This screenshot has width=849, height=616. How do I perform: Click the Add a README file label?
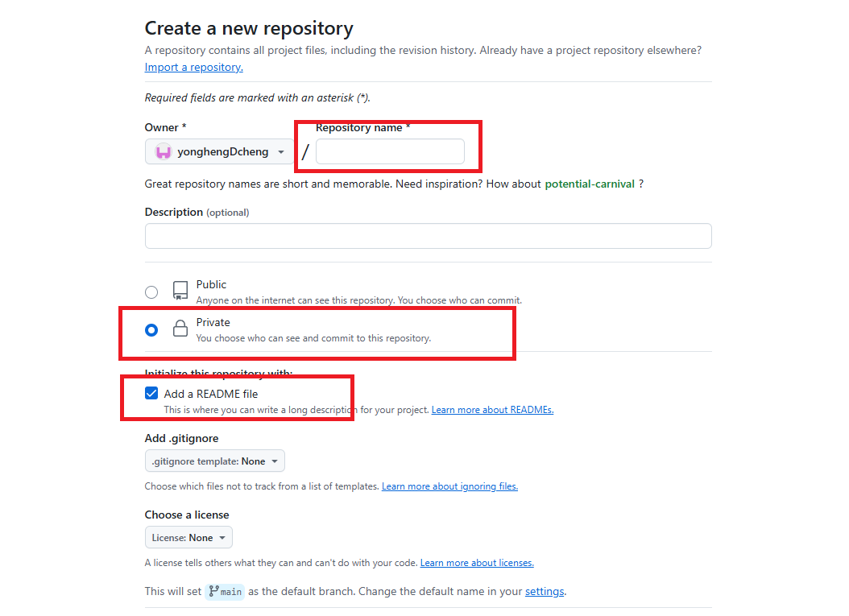pyautogui.click(x=211, y=394)
